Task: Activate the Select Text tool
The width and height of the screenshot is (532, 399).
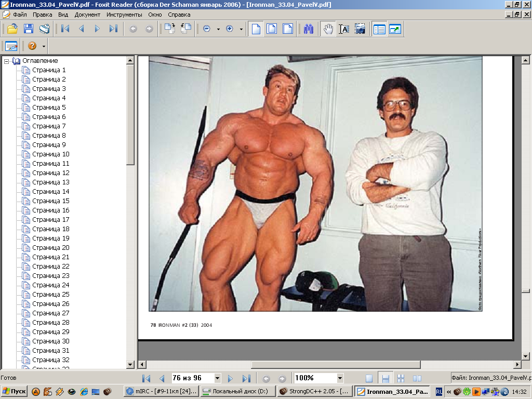Action: click(343, 29)
